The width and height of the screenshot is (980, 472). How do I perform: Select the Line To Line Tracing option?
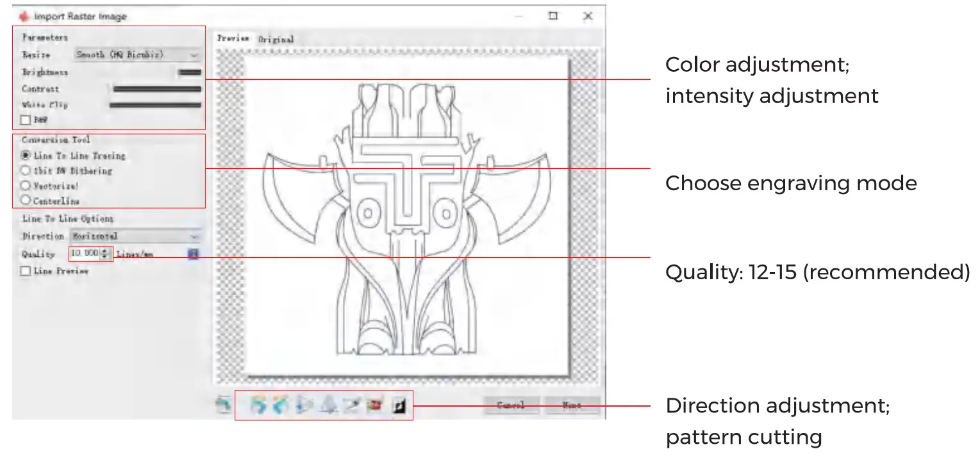point(26,156)
